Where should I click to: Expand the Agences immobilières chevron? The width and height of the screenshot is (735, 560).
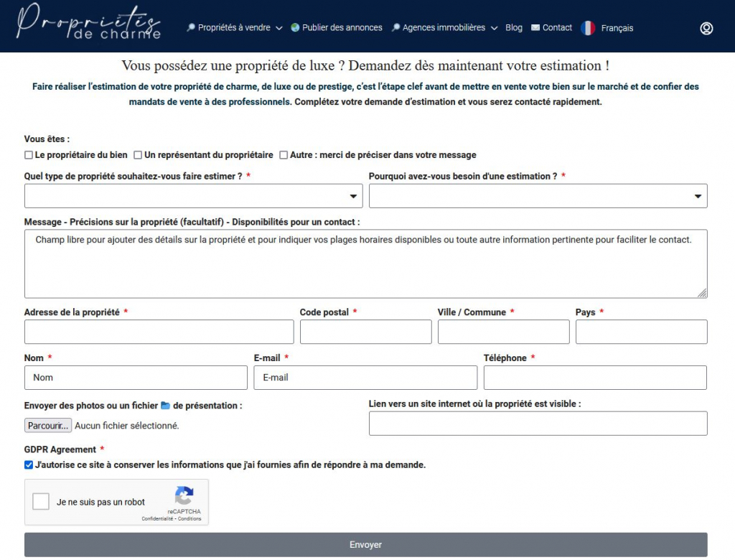coord(494,28)
